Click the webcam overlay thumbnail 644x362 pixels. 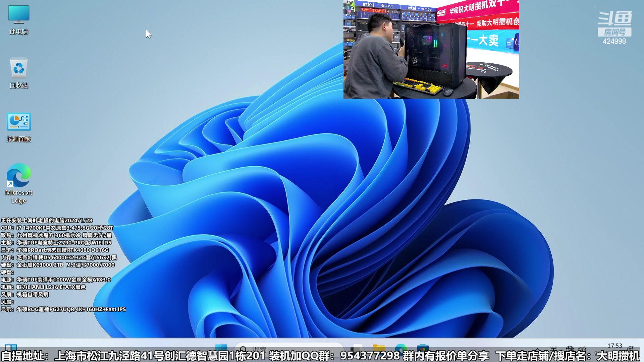pyautogui.click(x=431, y=49)
